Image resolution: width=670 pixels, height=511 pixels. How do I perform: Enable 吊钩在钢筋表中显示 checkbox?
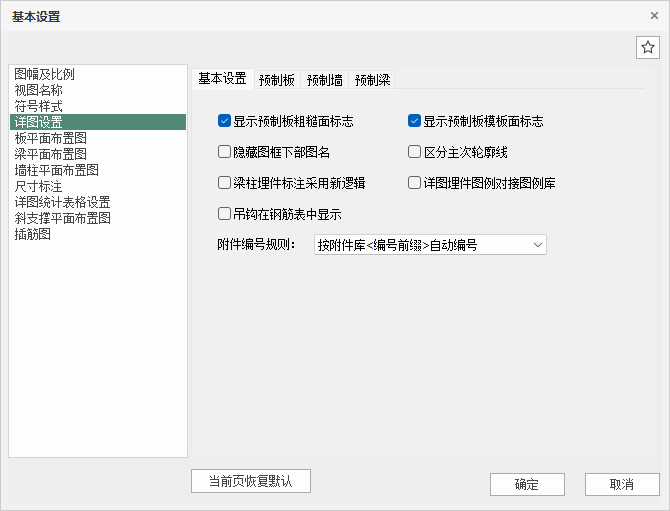tap(224, 214)
